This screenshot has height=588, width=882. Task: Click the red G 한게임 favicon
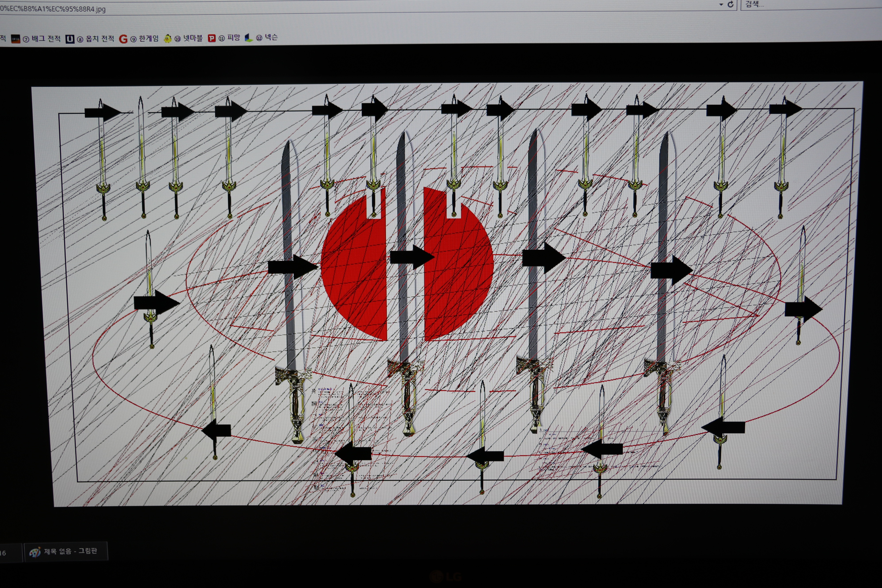(123, 39)
